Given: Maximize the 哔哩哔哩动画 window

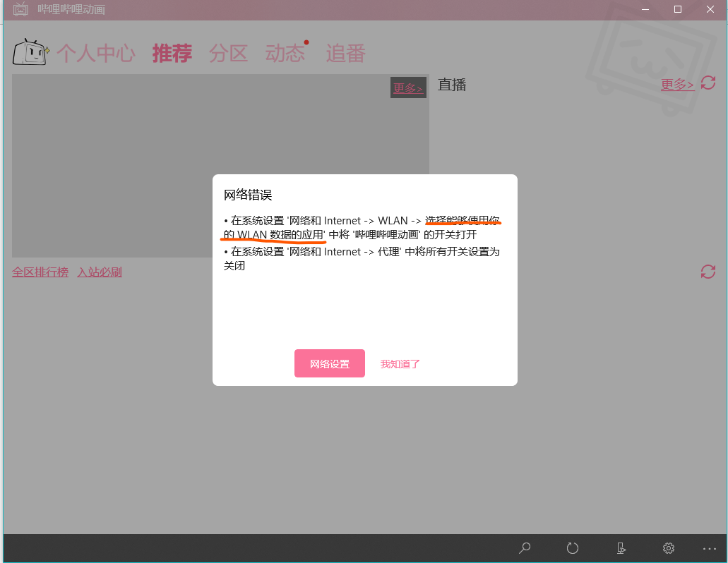Looking at the screenshot, I should pyautogui.click(x=678, y=9).
